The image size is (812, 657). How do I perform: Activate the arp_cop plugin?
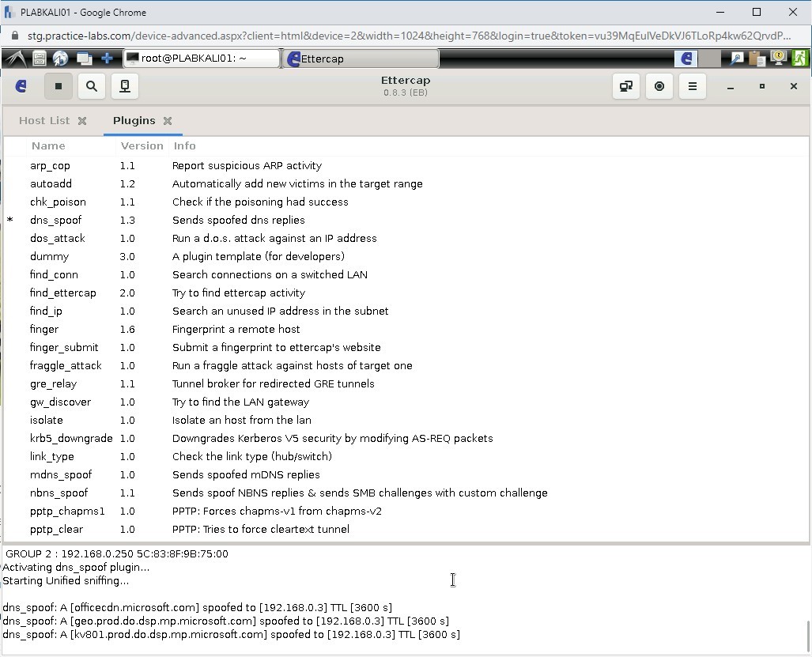(50, 165)
